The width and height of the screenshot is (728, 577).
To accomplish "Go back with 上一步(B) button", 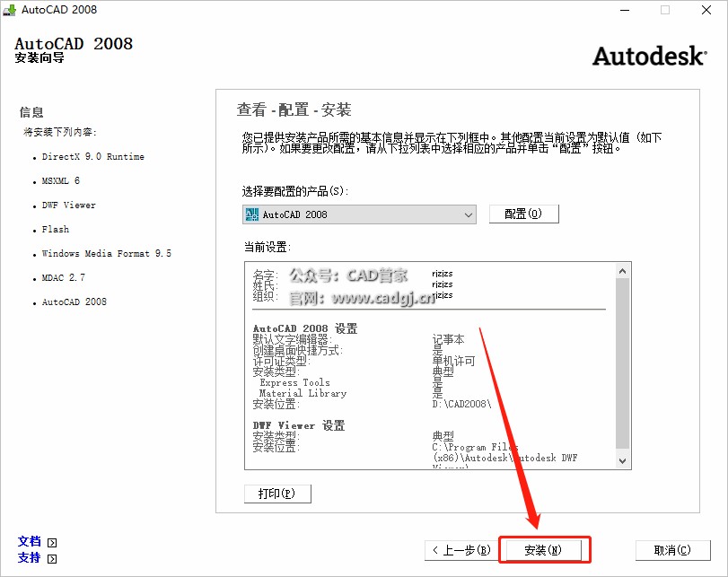I will pos(461,551).
